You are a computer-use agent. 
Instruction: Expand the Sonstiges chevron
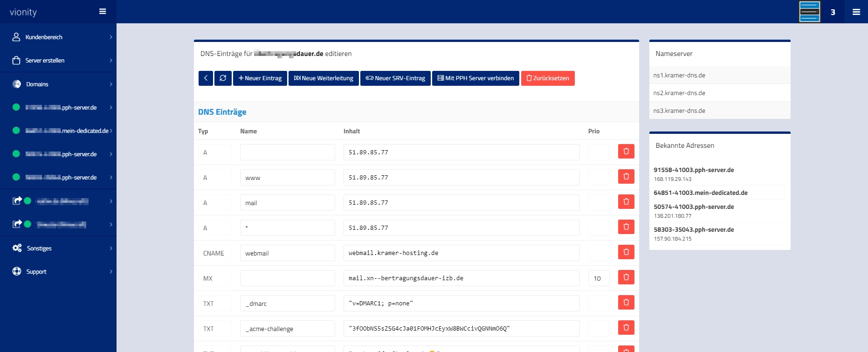pos(111,248)
